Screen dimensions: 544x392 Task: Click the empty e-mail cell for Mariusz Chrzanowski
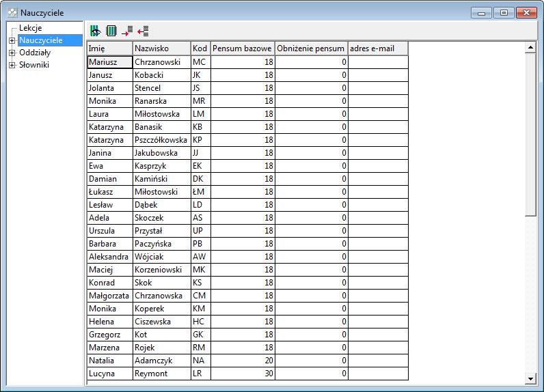pos(378,62)
